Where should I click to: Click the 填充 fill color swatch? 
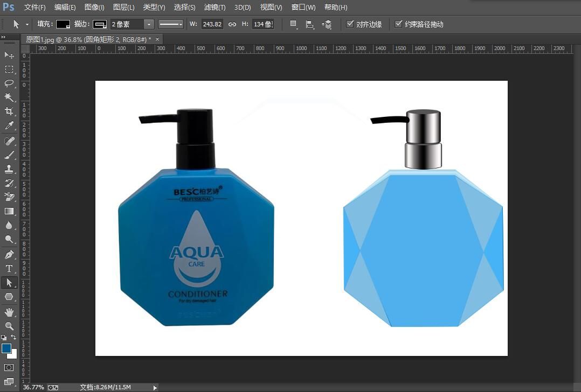click(x=63, y=24)
